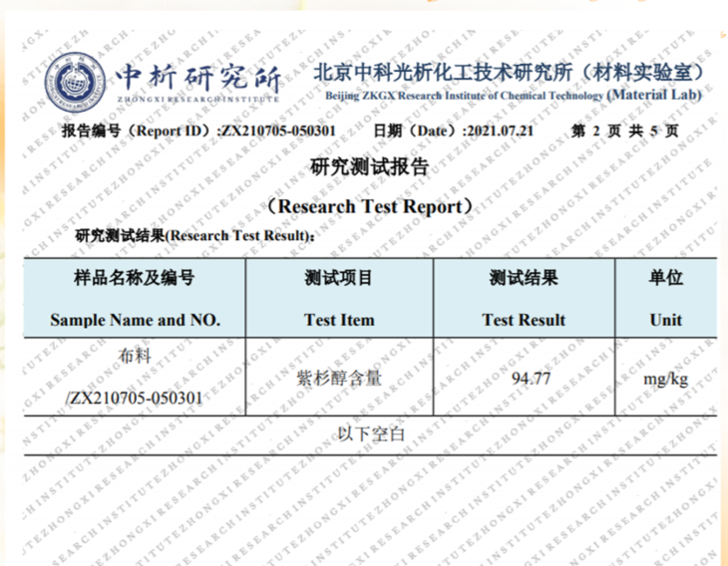Select the Unit column header

pyautogui.click(x=666, y=299)
